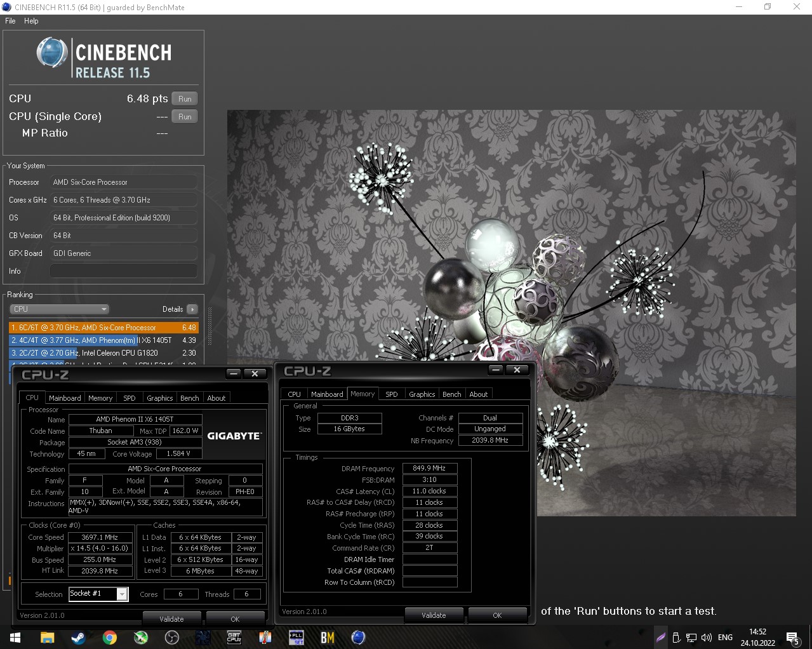Click the Core Voltage value 1.584 V
This screenshot has height=649, width=812.
coord(178,454)
